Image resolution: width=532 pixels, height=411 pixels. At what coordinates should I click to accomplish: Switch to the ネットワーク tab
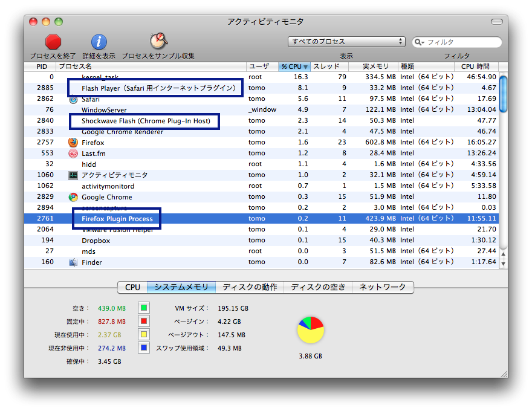tap(383, 287)
